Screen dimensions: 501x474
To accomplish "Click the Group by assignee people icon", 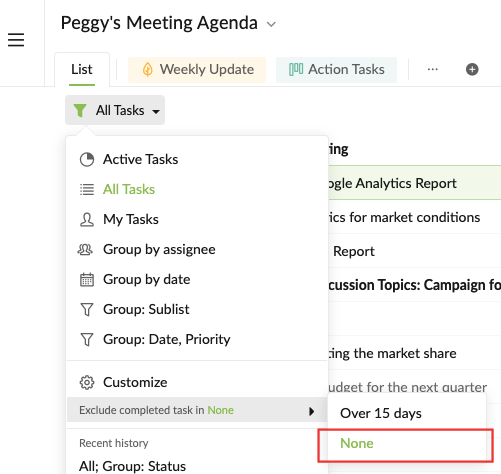I will point(85,249).
